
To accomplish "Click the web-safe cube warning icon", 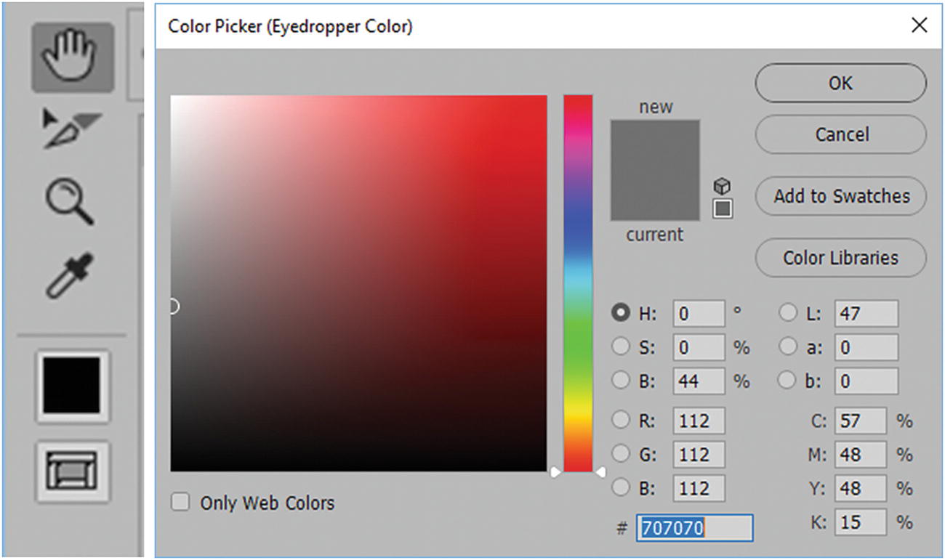I will [722, 187].
